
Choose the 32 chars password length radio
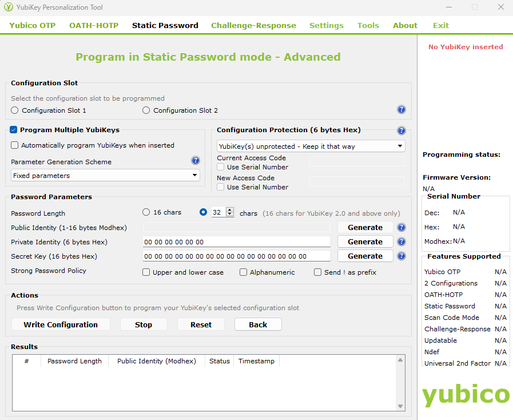[203, 212]
